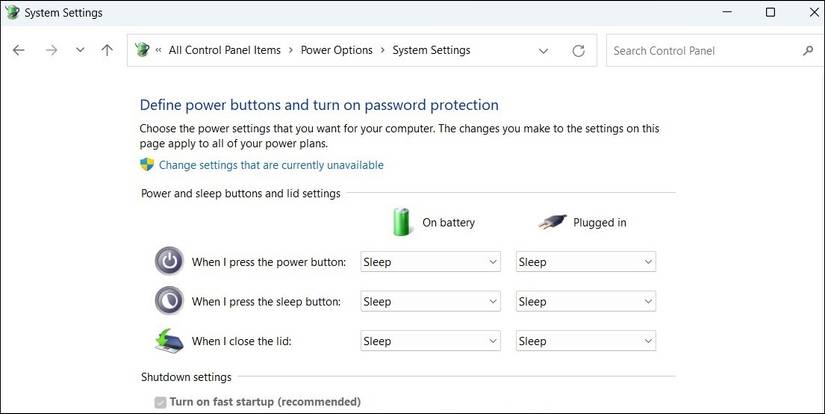Toggle Turn on fast startup checkbox
Image resolution: width=825 pixels, height=414 pixels.
[160, 402]
